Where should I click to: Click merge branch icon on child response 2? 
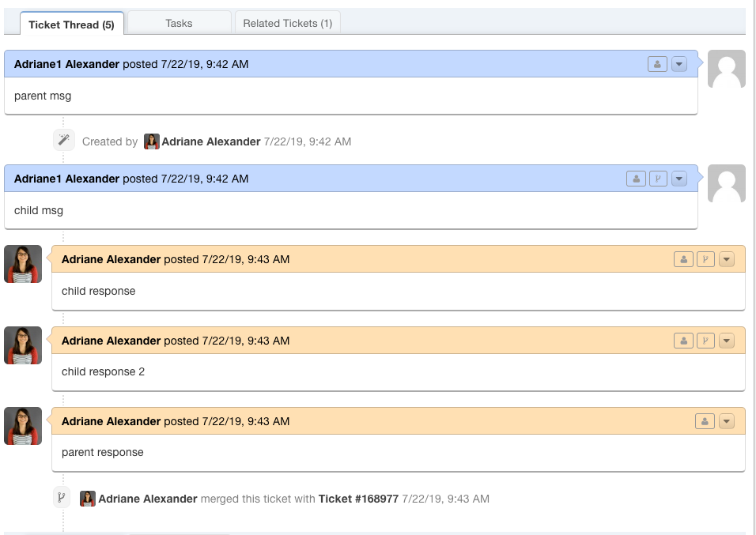[x=705, y=341]
